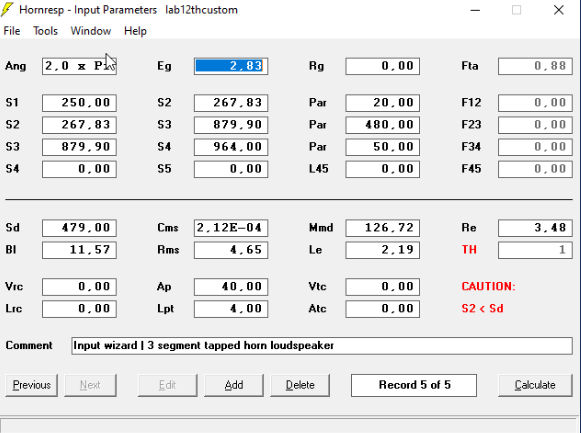
Task: Select the left-column S3 field showing 879,90
Action: pos(79,147)
